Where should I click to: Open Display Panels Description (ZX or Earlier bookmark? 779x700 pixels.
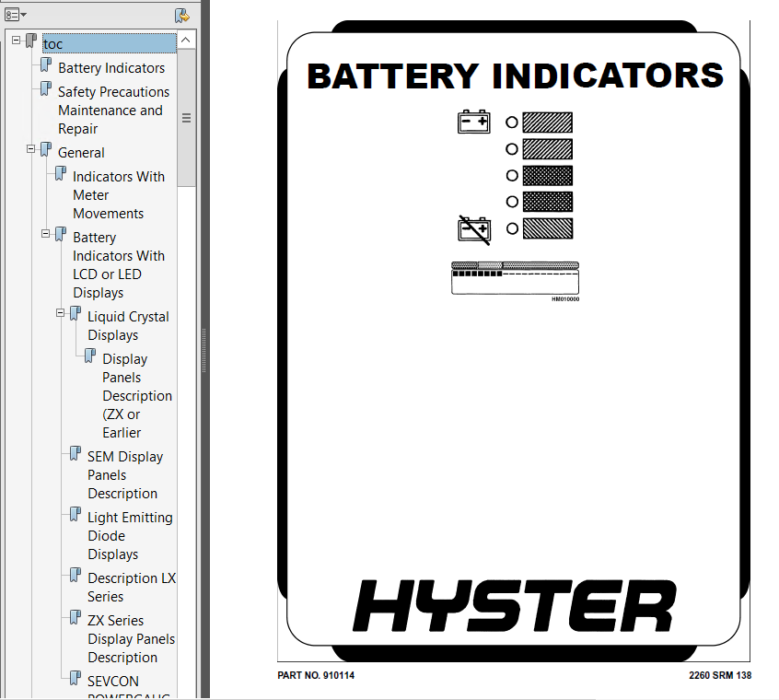[x=137, y=396]
